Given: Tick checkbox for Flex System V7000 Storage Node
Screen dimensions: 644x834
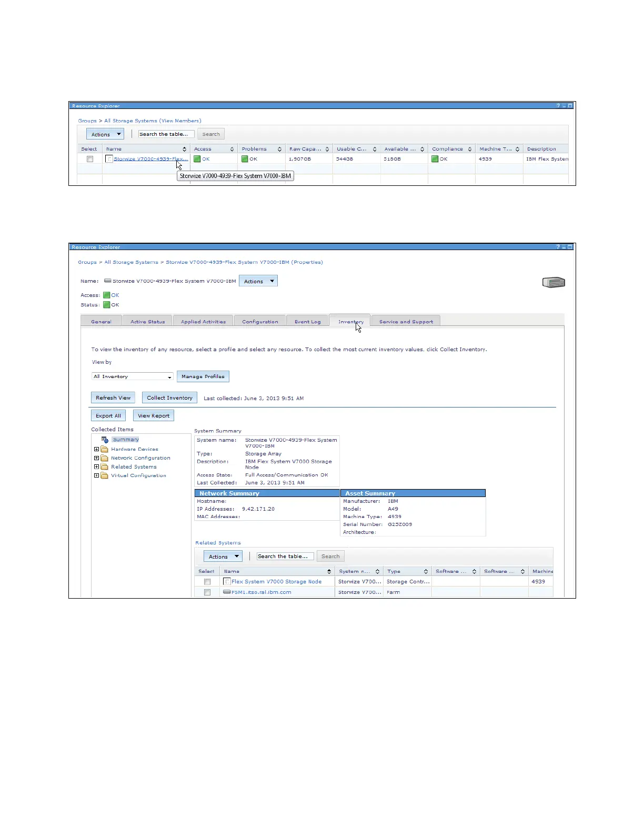Looking at the screenshot, I should coord(207,582).
